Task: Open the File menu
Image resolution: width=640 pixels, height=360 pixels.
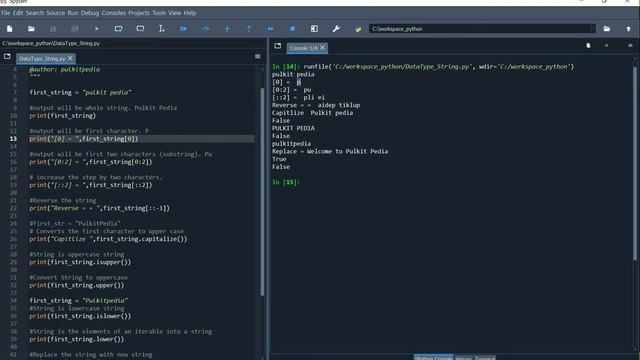Action: click(x=6, y=13)
